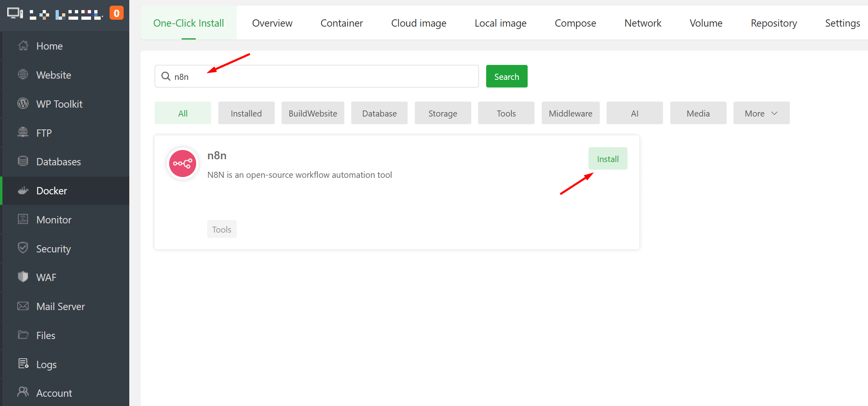Click the WAF shield icon
868x406 pixels.
[x=23, y=277]
